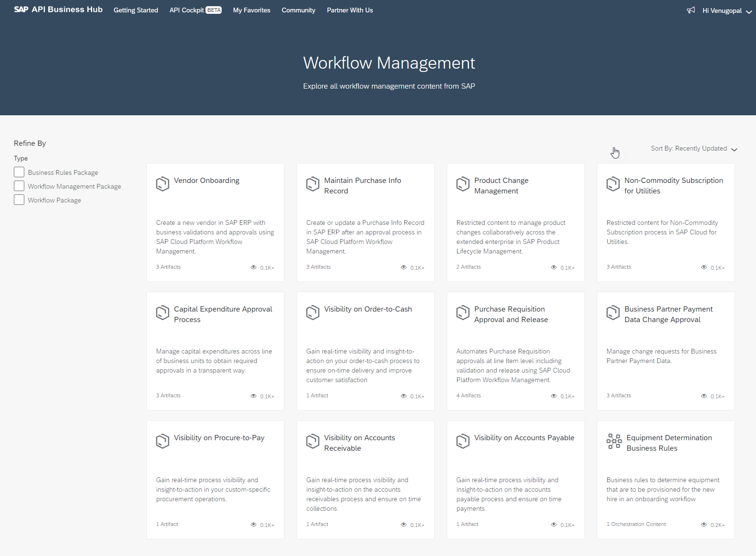Expand the Hi Venugopal user menu

(x=727, y=10)
